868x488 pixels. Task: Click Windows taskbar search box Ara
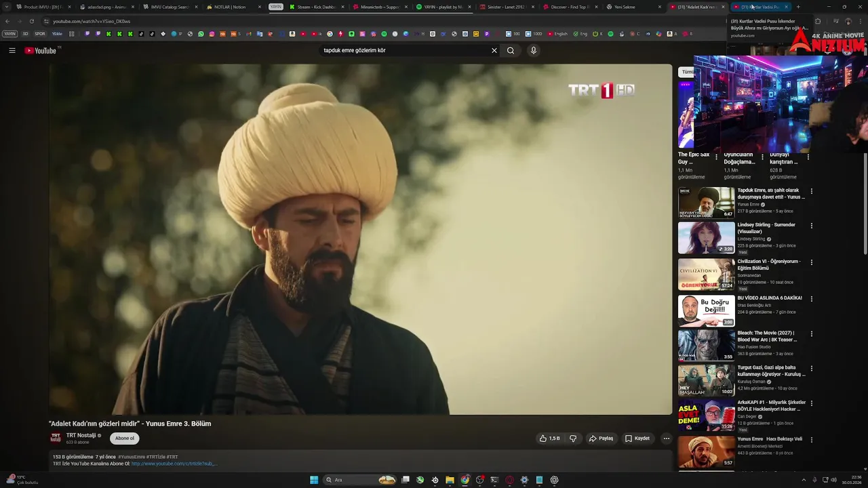359,480
